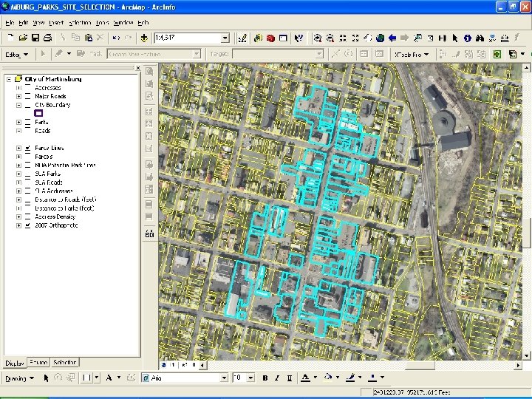This screenshot has height=399, width=532.
Task: Click the Save icon in the toolbar
Action: [35, 38]
